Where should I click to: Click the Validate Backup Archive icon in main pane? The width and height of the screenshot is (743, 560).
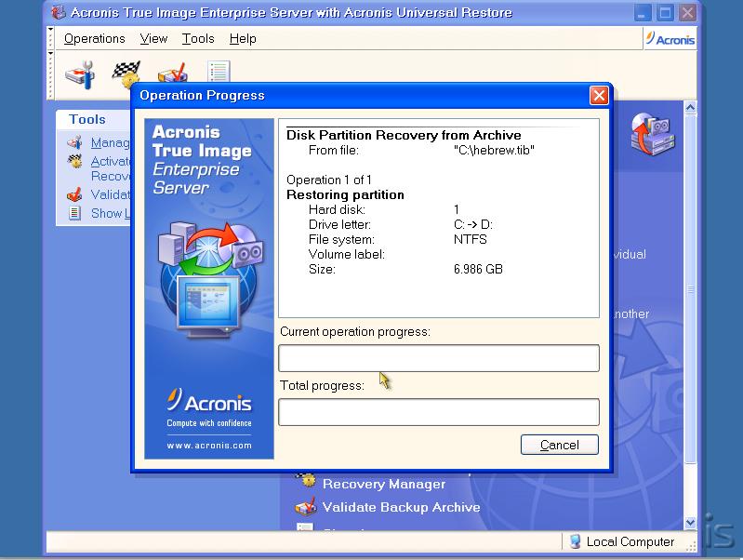[x=305, y=507]
